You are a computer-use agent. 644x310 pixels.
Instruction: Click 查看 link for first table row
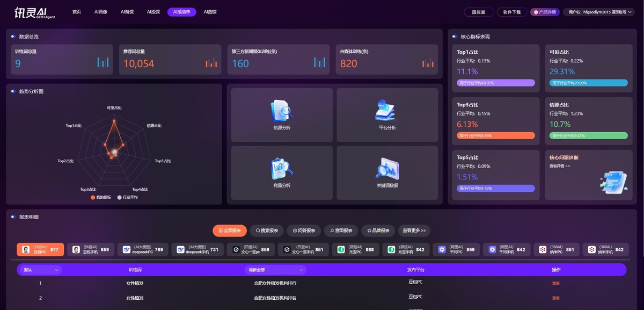click(x=555, y=283)
